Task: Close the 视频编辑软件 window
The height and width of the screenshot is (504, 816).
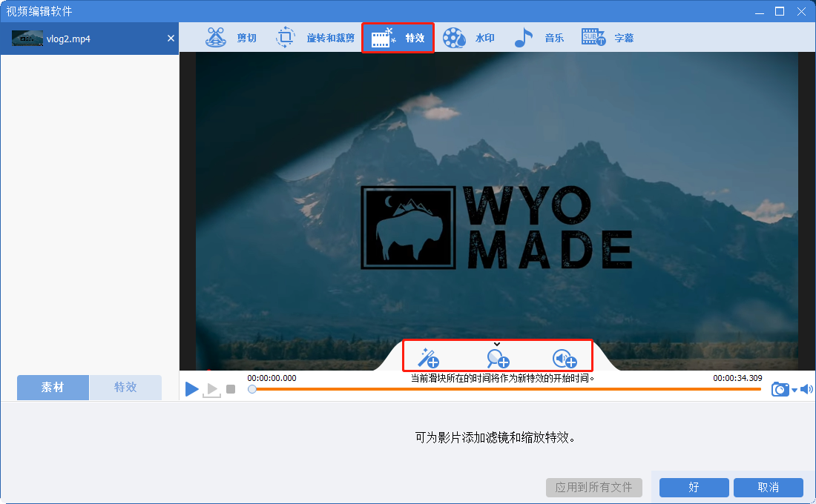Action: click(801, 11)
